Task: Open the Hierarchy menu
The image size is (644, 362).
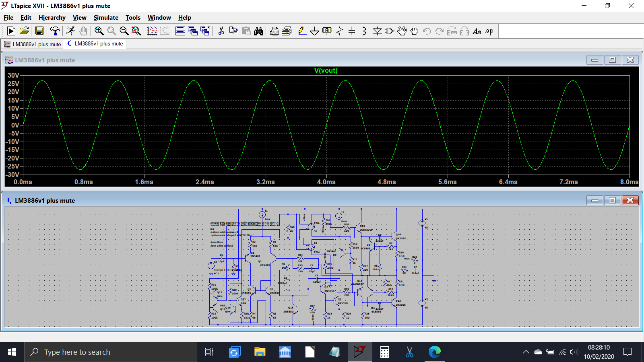Action: coord(52,18)
